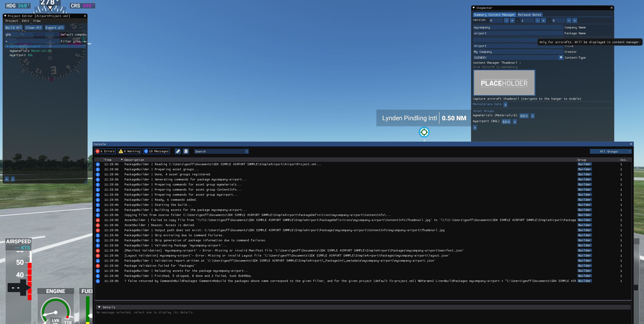The width and height of the screenshot is (644, 324).
Task: Clear the All Groups filter with x
Action: 630,151
